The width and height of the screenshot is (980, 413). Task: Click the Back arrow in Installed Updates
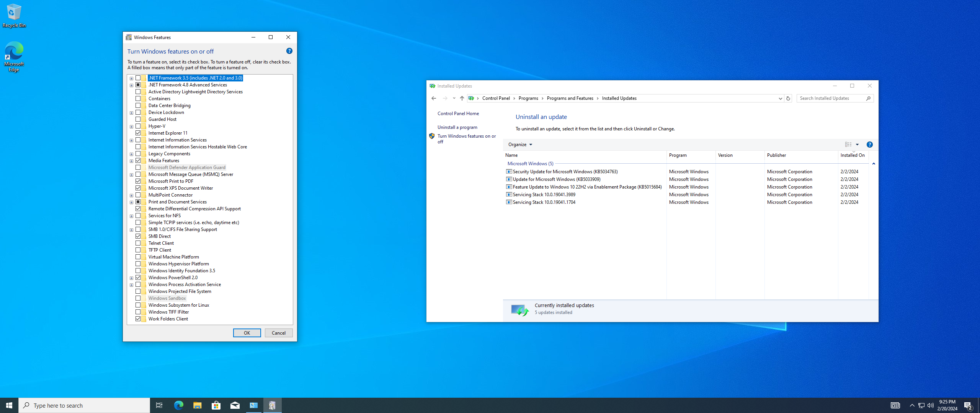tap(434, 98)
